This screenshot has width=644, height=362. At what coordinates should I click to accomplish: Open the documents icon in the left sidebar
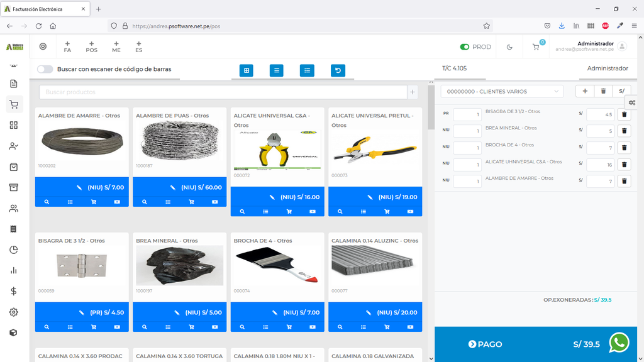coord(14,84)
